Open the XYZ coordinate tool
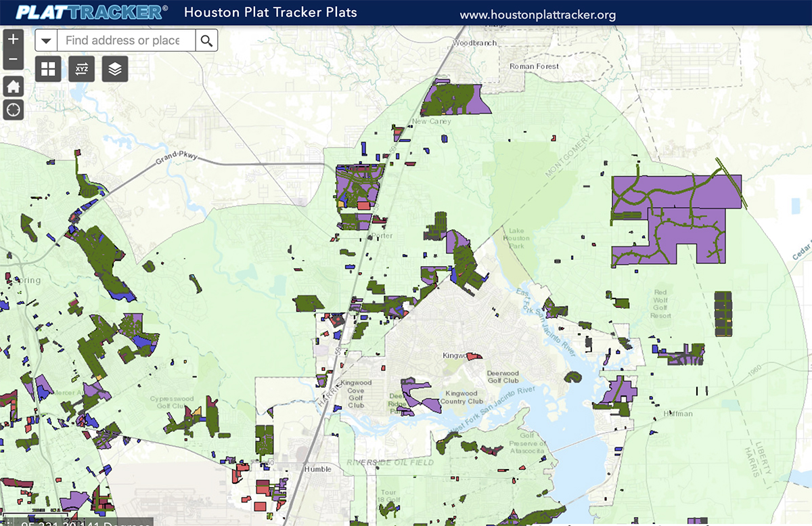This screenshot has height=526, width=812. click(x=81, y=68)
